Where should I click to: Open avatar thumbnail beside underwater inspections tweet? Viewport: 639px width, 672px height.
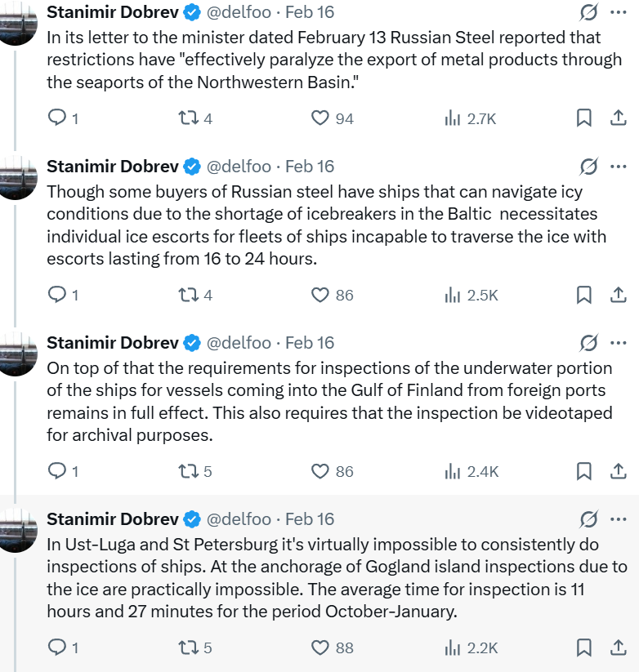pos(18,354)
